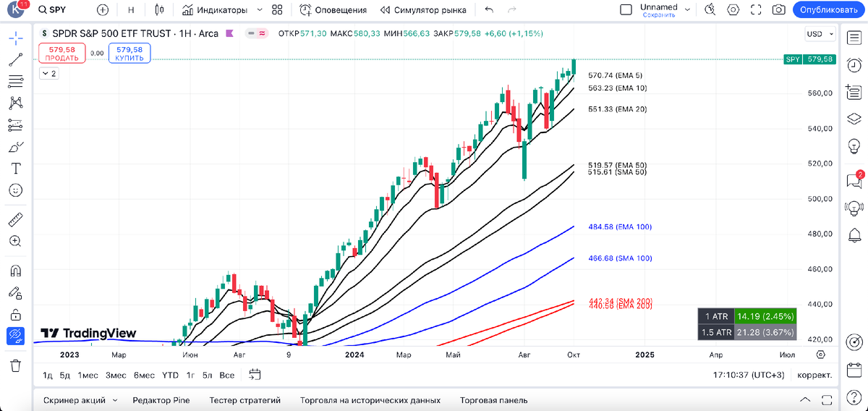
Task: Save layout with Сохранить under Unnamed
Action: click(x=658, y=14)
